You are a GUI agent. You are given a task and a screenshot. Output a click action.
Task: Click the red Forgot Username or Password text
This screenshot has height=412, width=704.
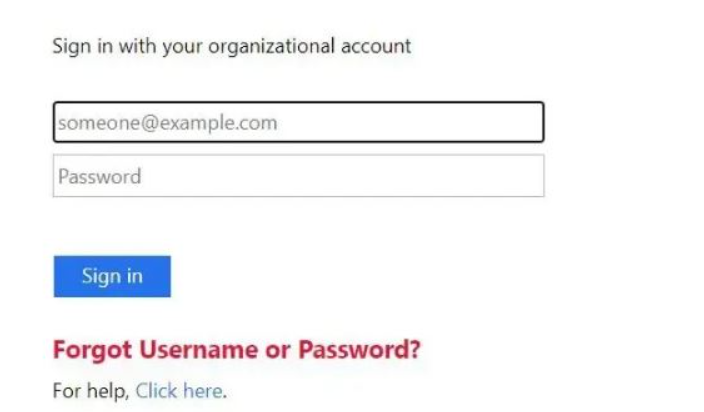point(237,350)
